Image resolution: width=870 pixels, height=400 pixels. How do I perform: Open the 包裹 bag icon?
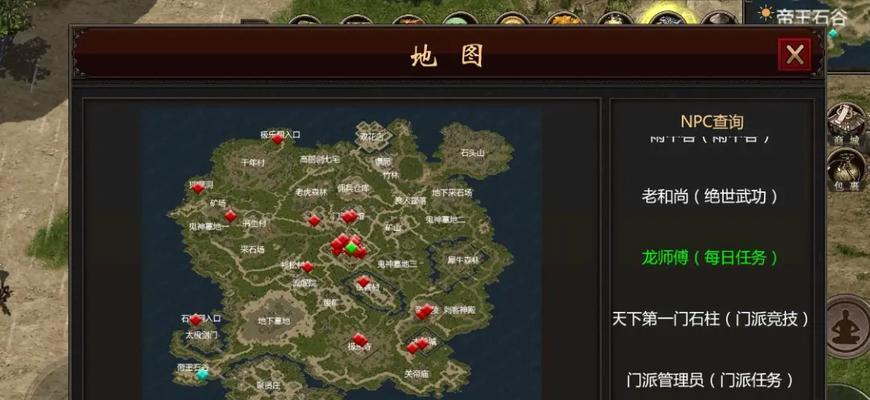(846, 169)
